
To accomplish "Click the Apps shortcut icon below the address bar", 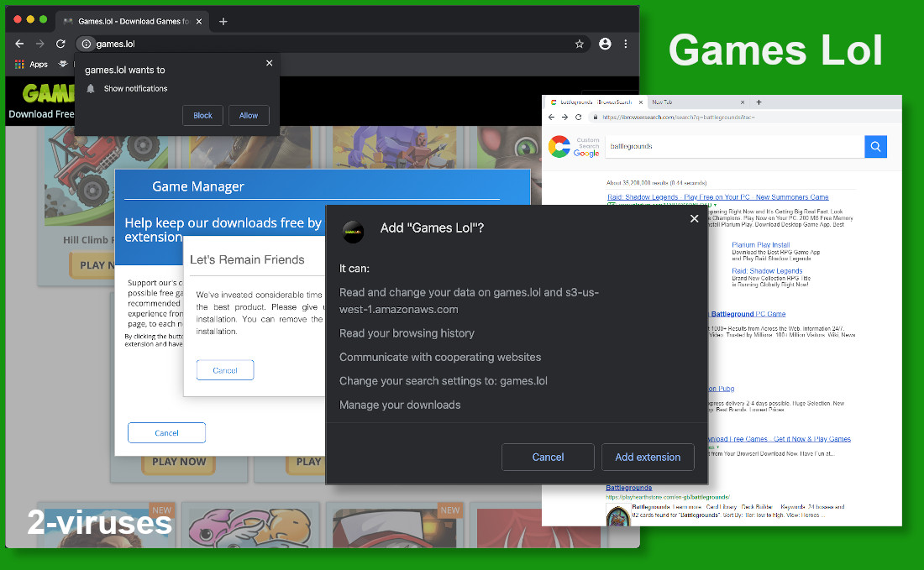I will tap(20, 64).
